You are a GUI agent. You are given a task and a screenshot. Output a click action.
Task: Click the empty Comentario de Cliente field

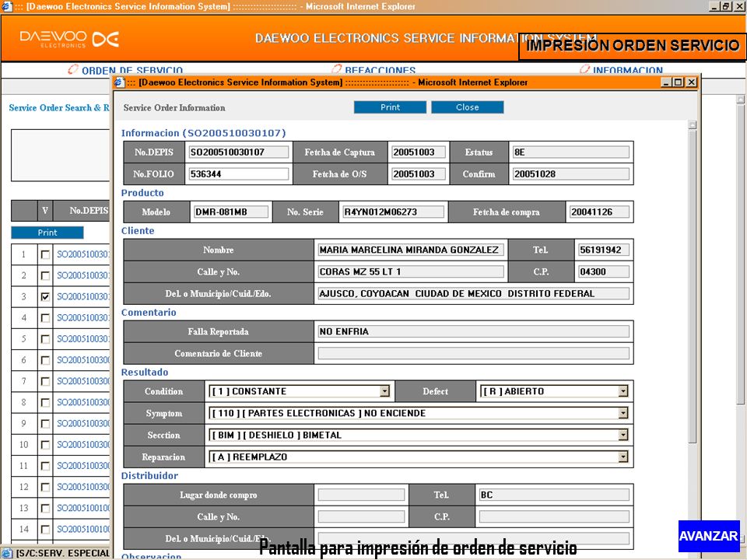(474, 353)
